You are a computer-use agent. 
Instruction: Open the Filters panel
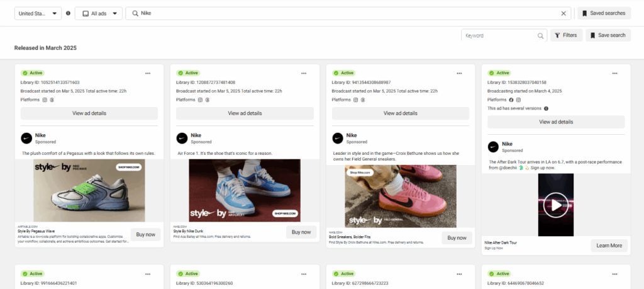coord(566,35)
